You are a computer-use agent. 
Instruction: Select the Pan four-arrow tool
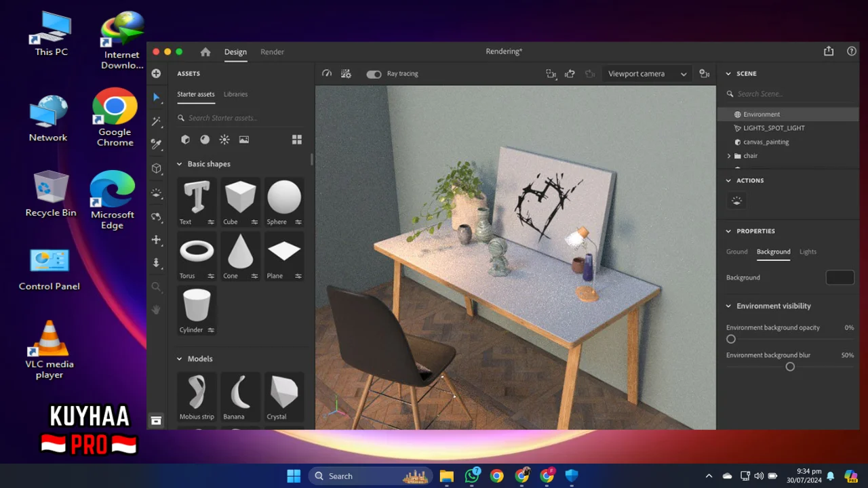[x=156, y=240]
